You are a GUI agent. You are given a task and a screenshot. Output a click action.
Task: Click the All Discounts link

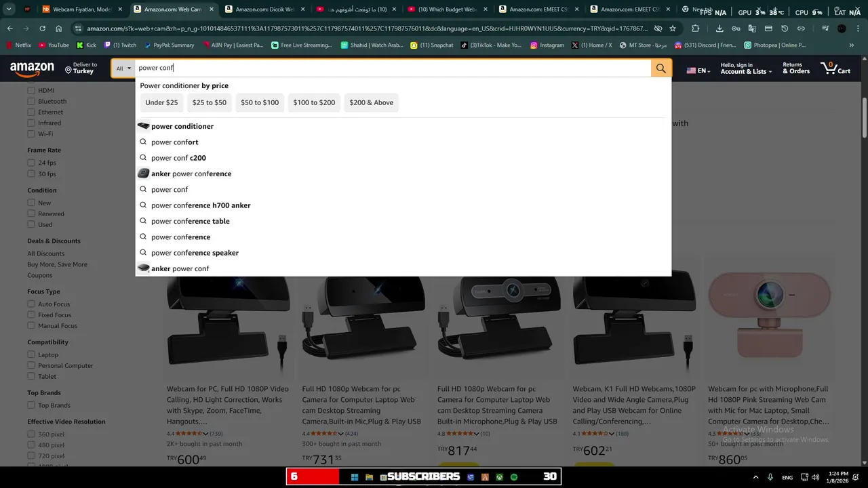click(x=46, y=253)
